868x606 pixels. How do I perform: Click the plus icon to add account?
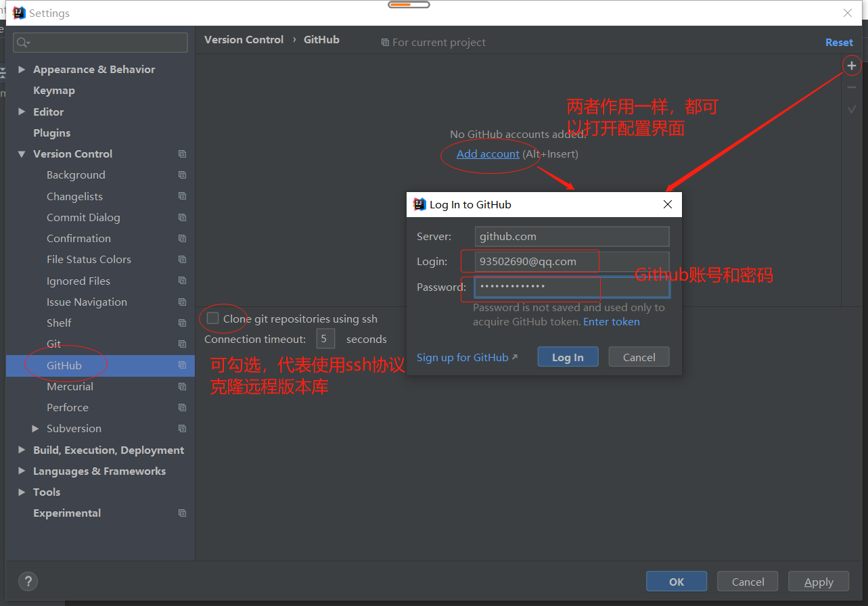coord(852,66)
